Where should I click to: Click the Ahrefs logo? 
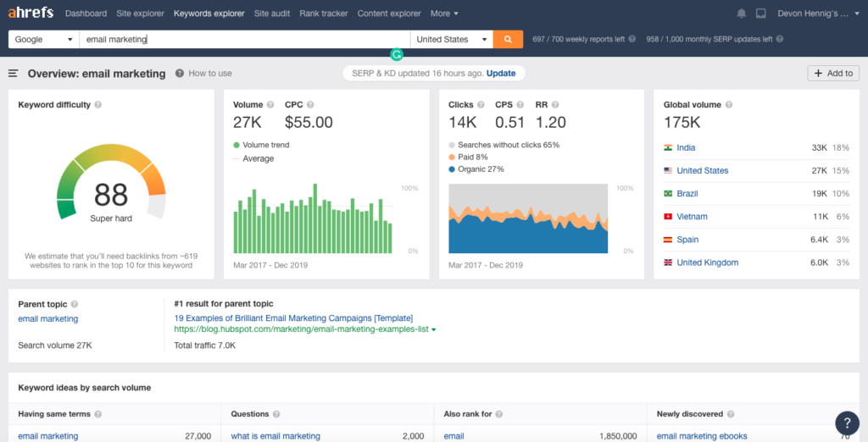pyautogui.click(x=31, y=13)
